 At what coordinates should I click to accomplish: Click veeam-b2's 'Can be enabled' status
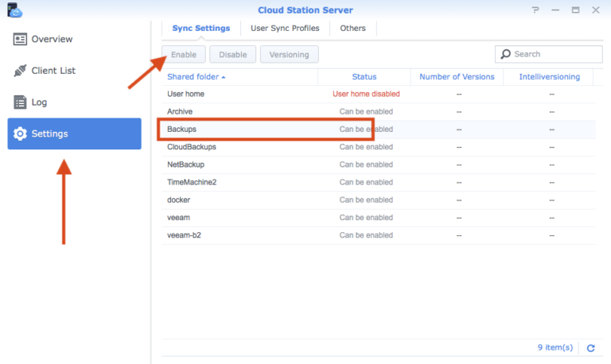(366, 235)
